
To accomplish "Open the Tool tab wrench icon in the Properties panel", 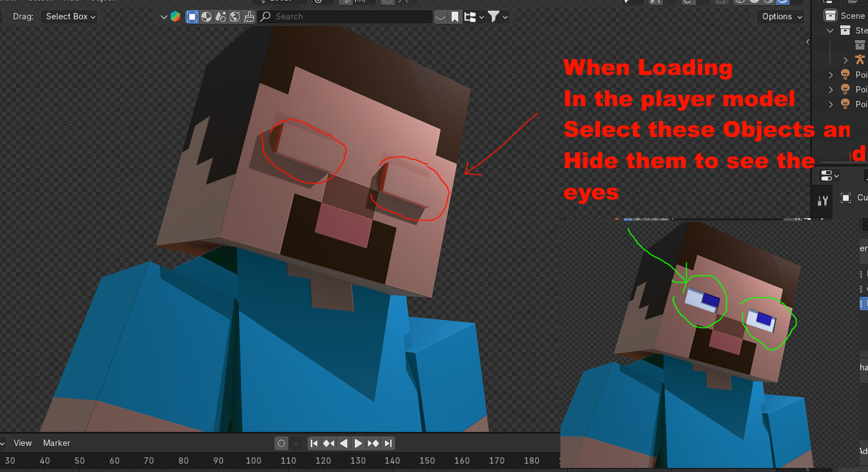I will tap(822, 201).
